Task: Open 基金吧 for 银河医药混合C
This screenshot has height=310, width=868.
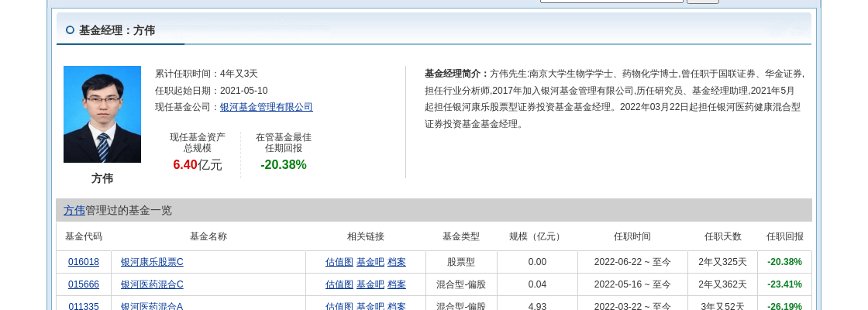Action: (370, 284)
